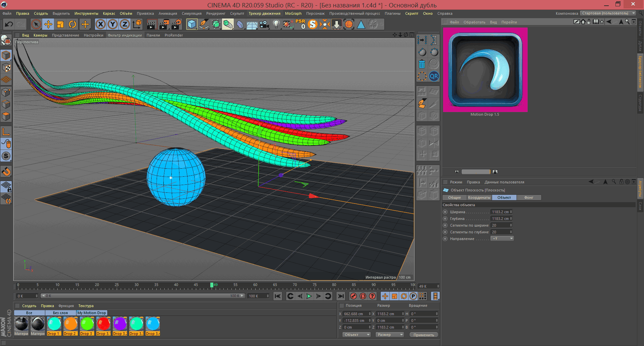Select the Move tool

(x=48, y=24)
